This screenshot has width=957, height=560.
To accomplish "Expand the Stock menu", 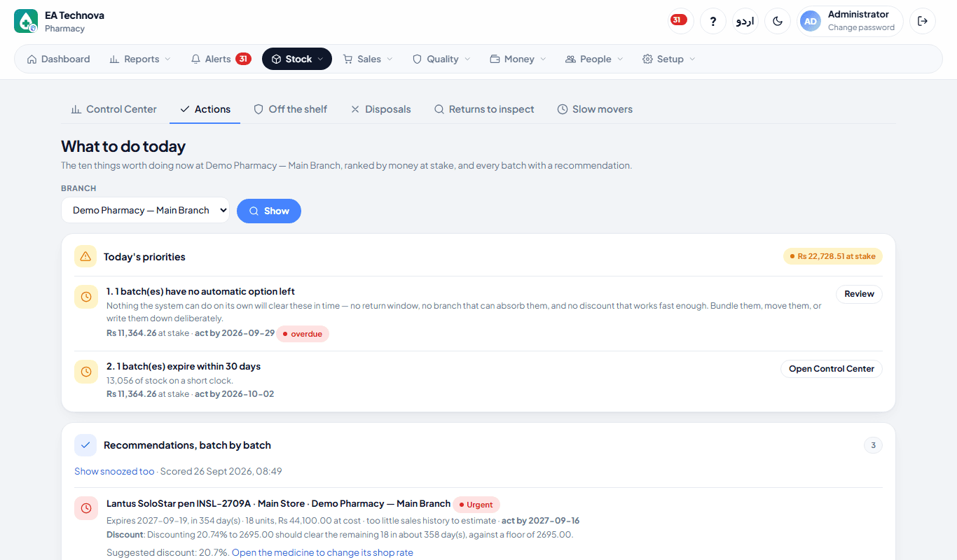I will tap(297, 59).
